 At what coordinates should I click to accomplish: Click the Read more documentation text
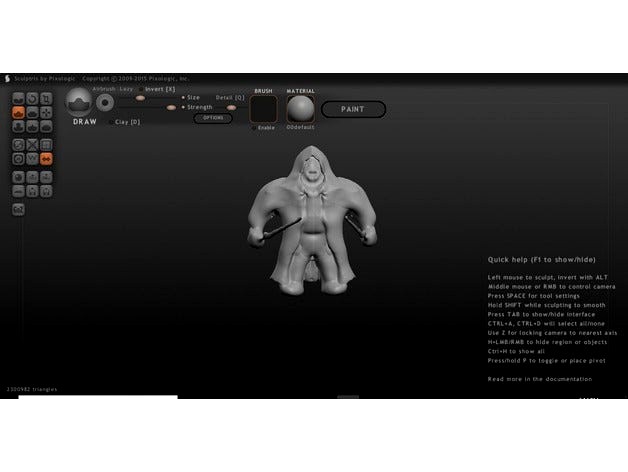pos(539,379)
